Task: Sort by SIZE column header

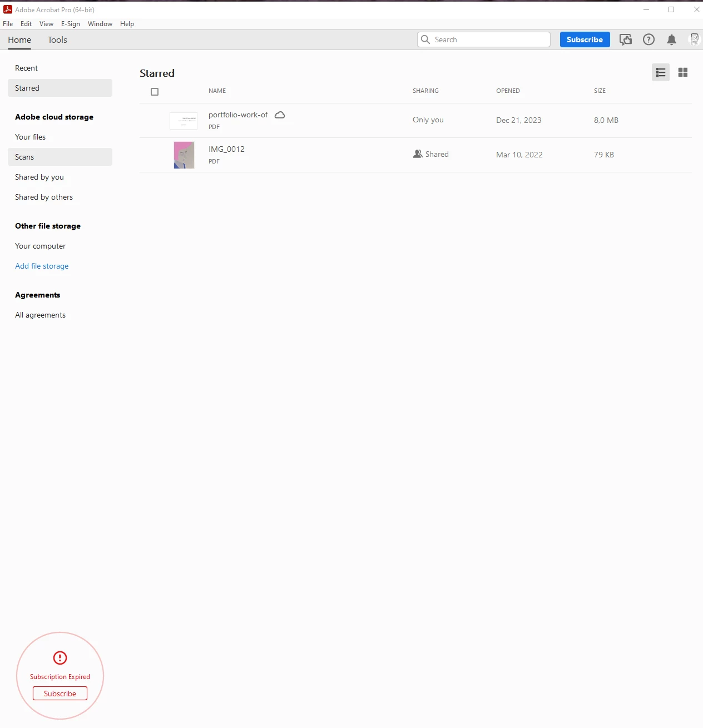Action: coord(600,91)
